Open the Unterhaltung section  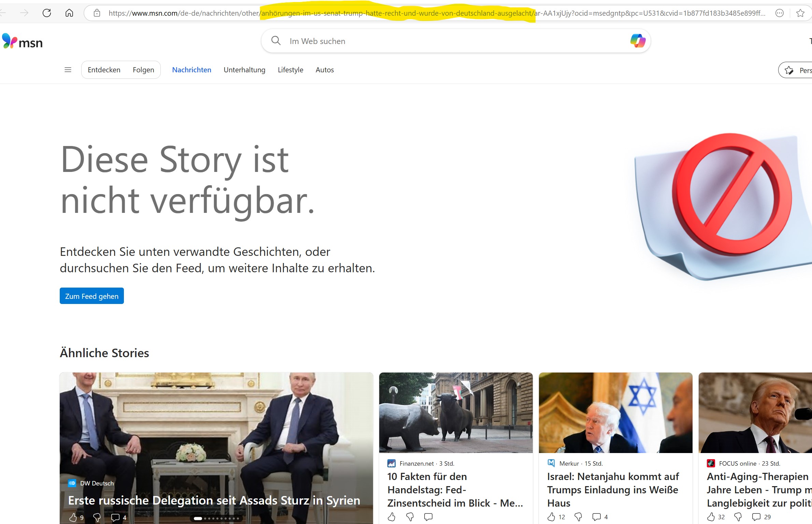click(x=244, y=70)
